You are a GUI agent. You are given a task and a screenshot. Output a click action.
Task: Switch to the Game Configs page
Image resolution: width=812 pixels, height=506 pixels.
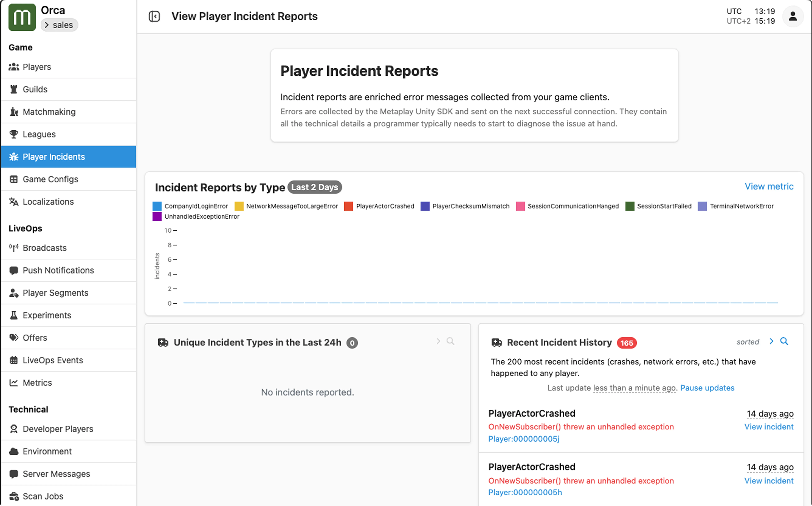click(50, 179)
